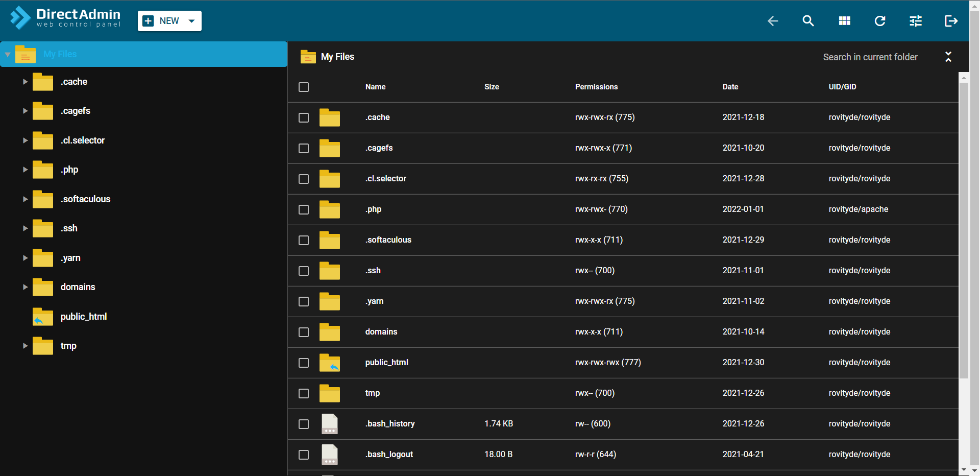The image size is (980, 476).
Task: Check the .php row checkbox
Action: coord(304,209)
